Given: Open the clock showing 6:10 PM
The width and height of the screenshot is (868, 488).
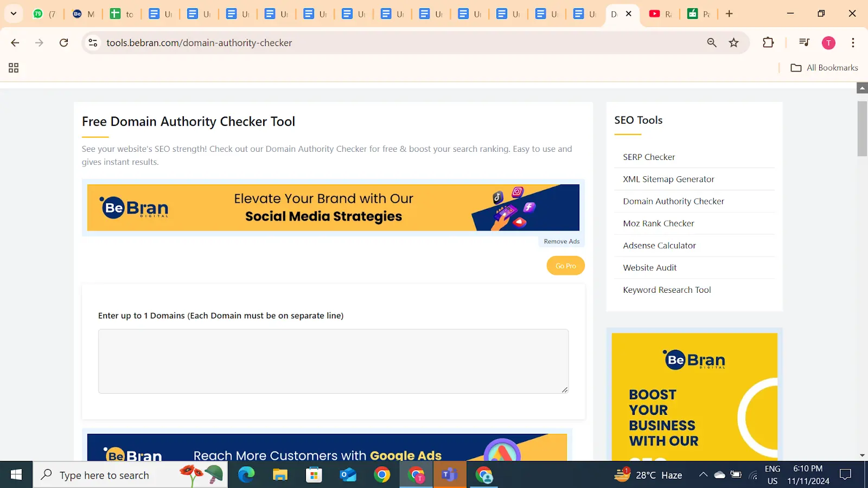Looking at the screenshot, I should click(808, 475).
